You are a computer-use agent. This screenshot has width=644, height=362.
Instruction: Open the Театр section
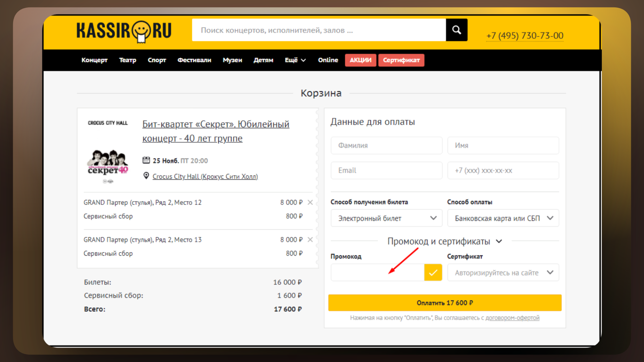pos(127,60)
